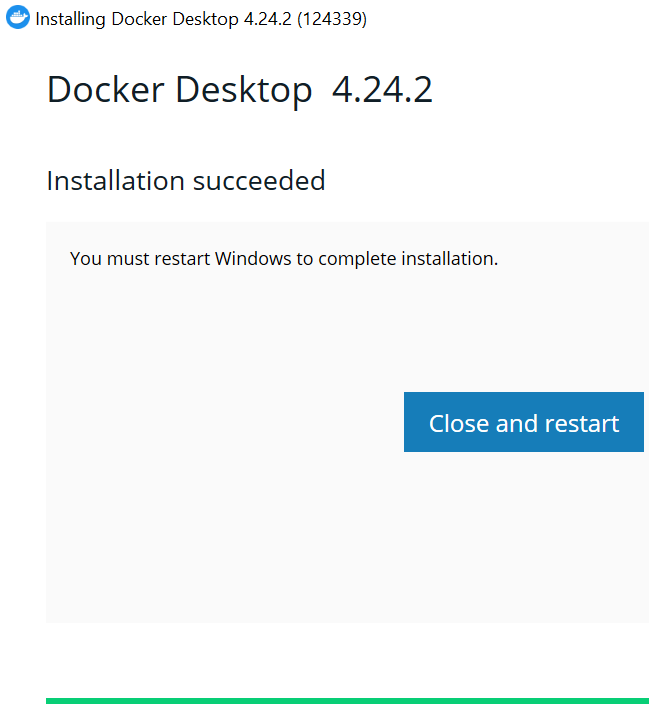Image resolution: width=649 pixels, height=707 pixels.
Task: Click the 4.24.2 version number in heading
Action: pyautogui.click(x=382, y=89)
